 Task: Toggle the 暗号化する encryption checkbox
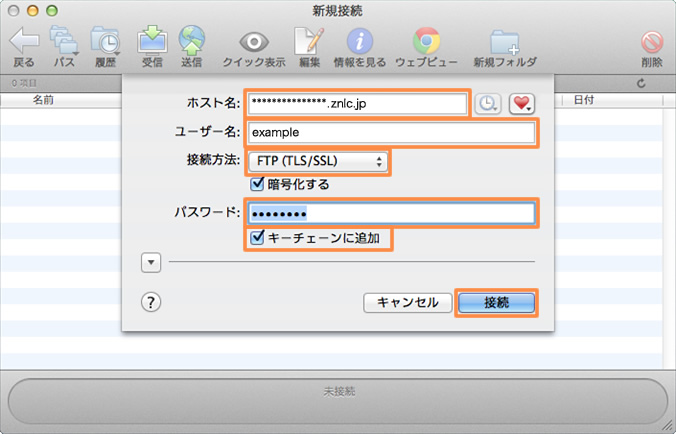[x=257, y=184]
